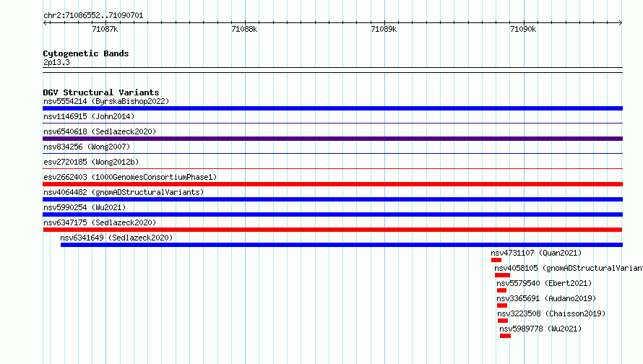Click the Cytogenetic Bands track title
The image size is (643, 364).
click(86, 53)
